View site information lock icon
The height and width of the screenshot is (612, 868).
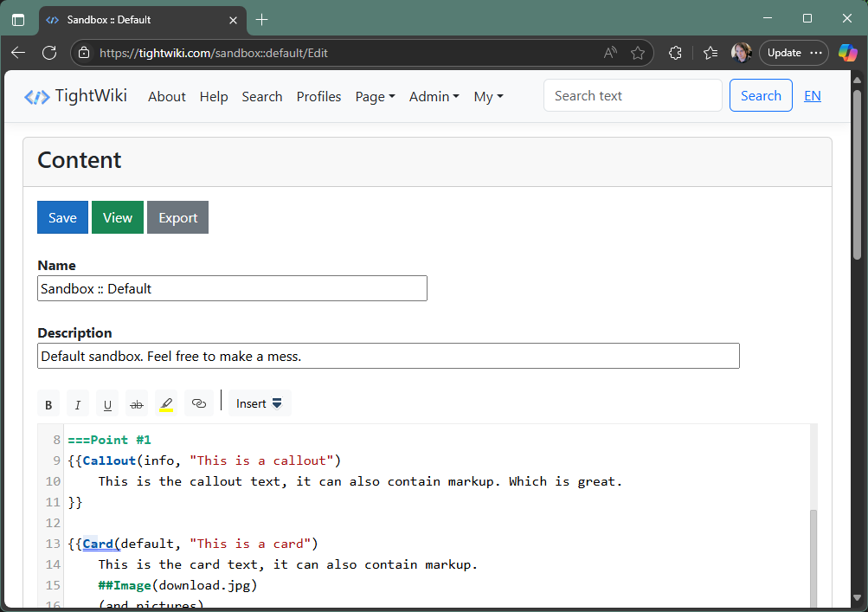pyautogui.click(x=84, y=53)
